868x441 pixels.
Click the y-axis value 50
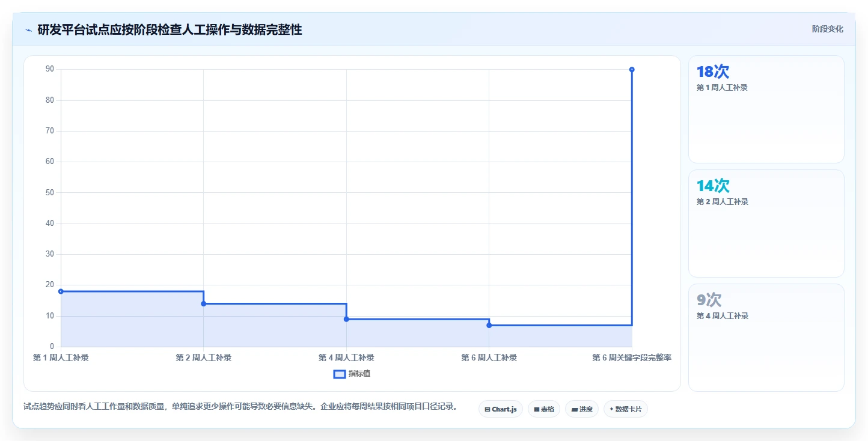(x=50, y=192)
